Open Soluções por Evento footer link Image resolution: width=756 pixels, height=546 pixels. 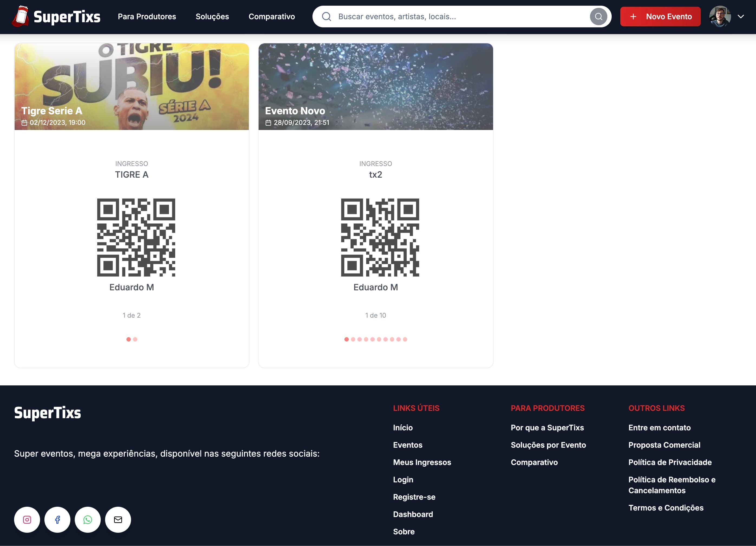[548, 445]
